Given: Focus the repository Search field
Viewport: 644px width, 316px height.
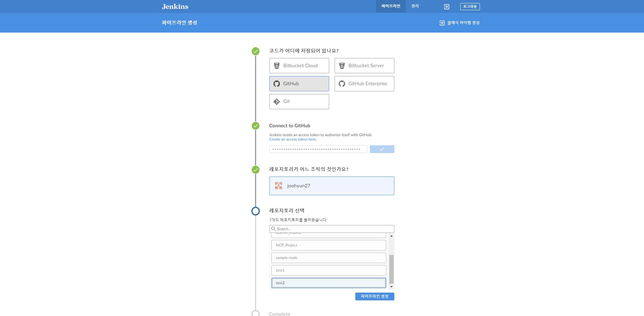Looking at the screenshot, I should coord(332,229).
